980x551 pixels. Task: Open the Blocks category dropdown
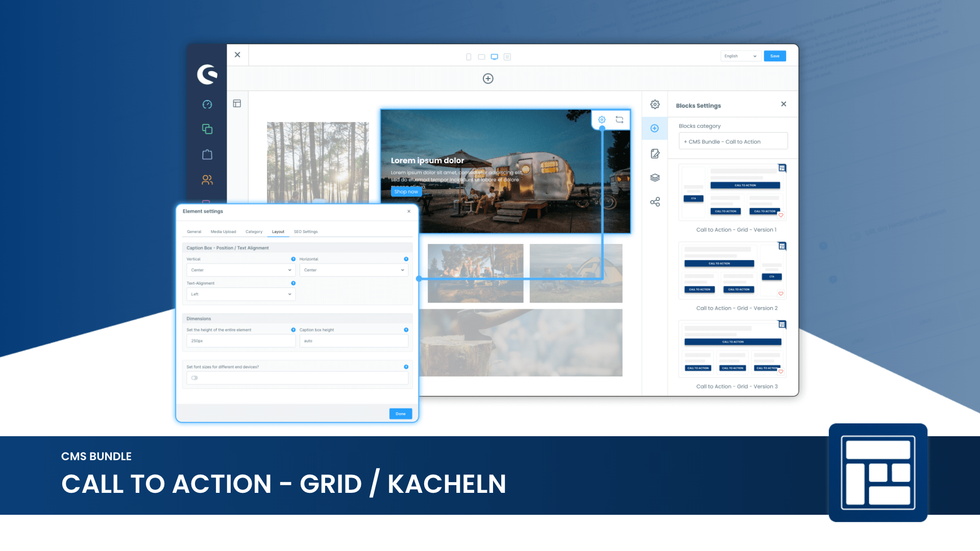click(733, 141)
